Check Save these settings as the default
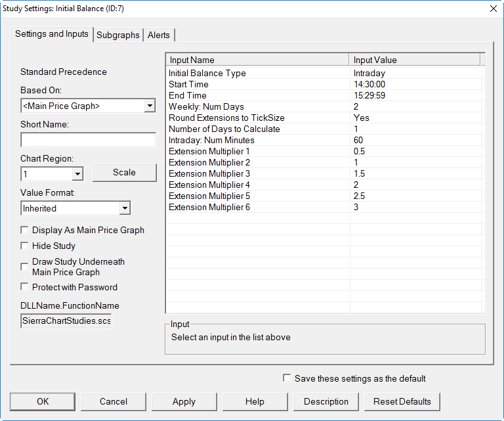504x421 pixels. 287,378
